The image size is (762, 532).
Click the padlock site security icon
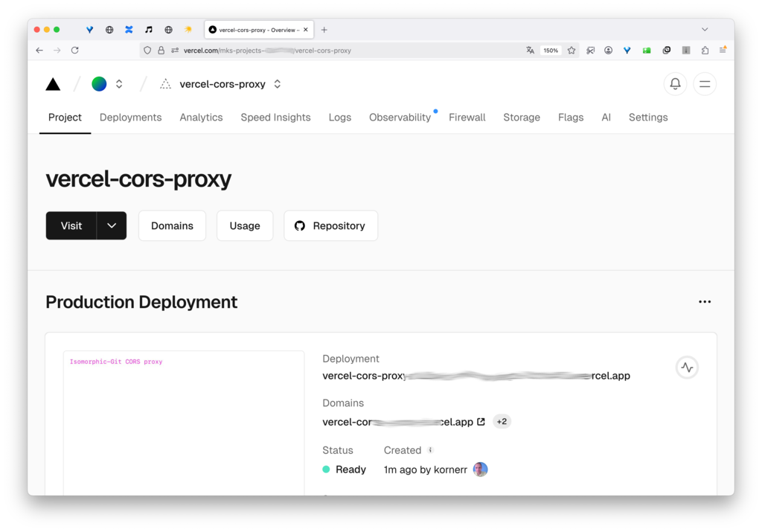coord(161,50)
